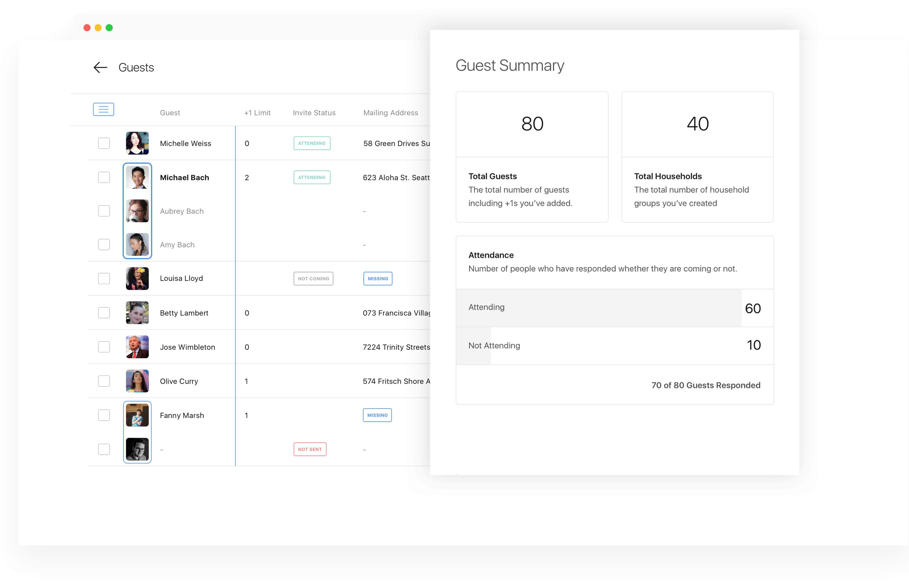Image resolution: width=909 pixels, height=588 pixels.
Task: Click the 58 Green Drives address
Action: tap(396, 143)
